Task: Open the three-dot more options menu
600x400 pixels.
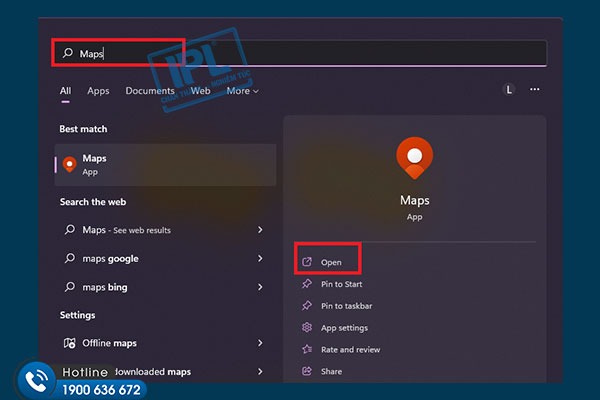Action: click(x=535, y=90)
